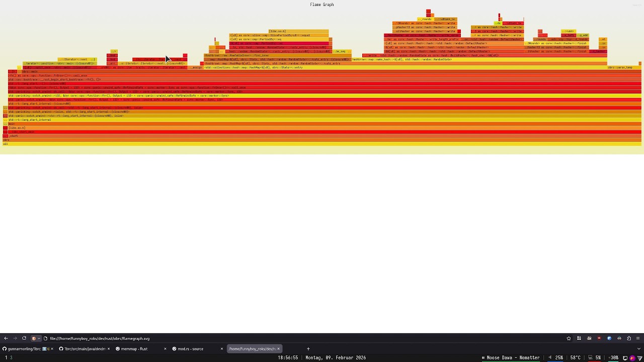Select the HashMap<&[u8], obrc::State>::entry frame
This screenshot has width=644, height=362.
(406, 67)
